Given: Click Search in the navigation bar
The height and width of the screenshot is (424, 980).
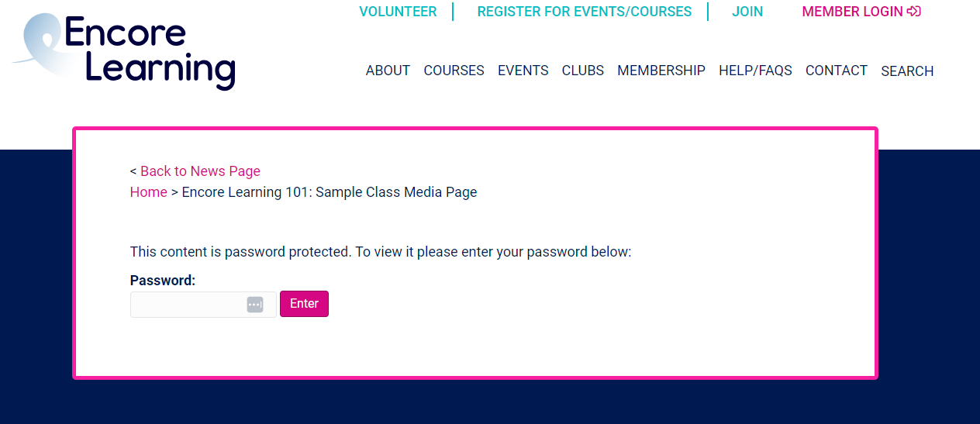Looking at the screenshot, I should 907,71.
